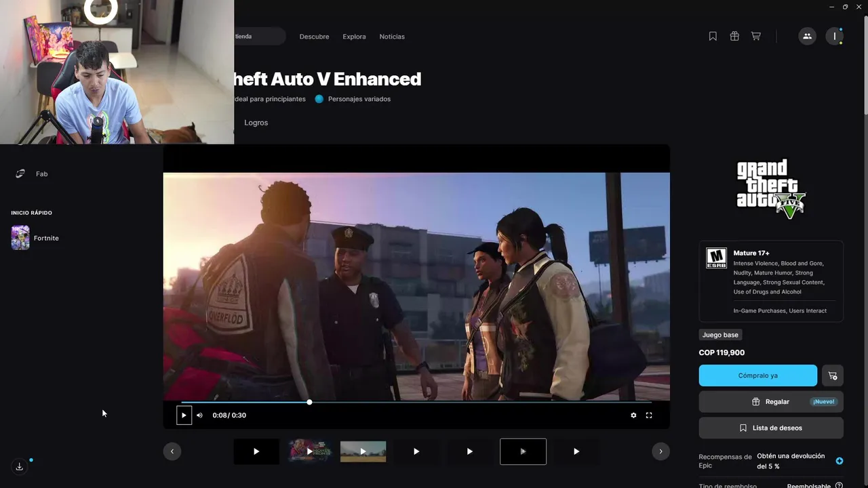Open the friends icon in header

pyautogui.click(x=807, y=37)
